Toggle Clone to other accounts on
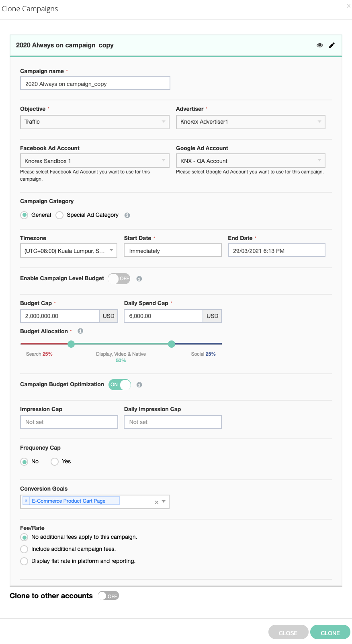The height and width of the screenshot is (644, 352). coord(108,596)
